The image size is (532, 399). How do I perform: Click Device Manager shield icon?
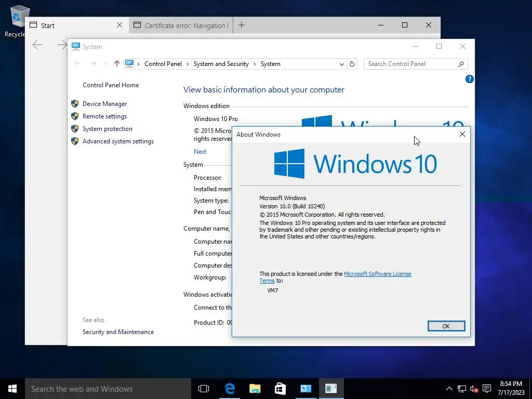pyautogui.click(x=75, y=104)
